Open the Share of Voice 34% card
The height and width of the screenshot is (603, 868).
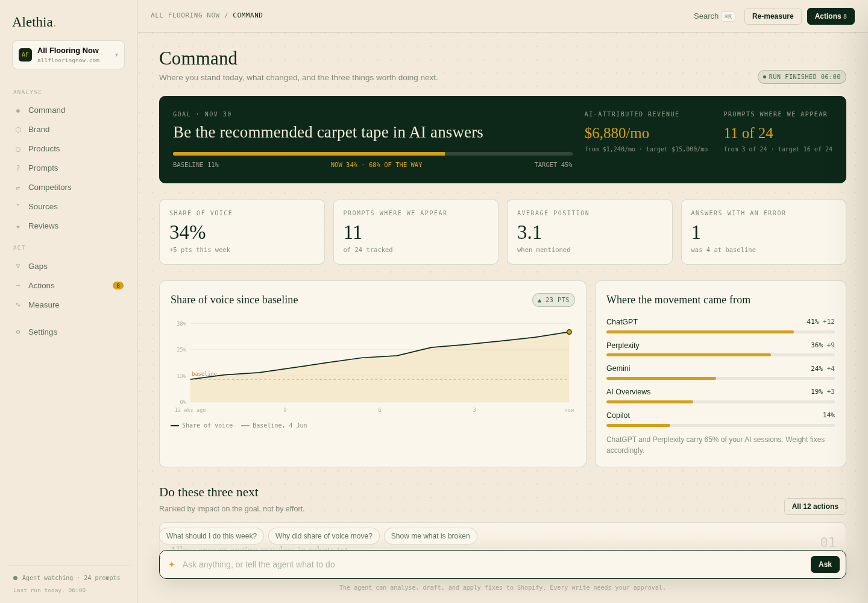click(x=242, y=232)
